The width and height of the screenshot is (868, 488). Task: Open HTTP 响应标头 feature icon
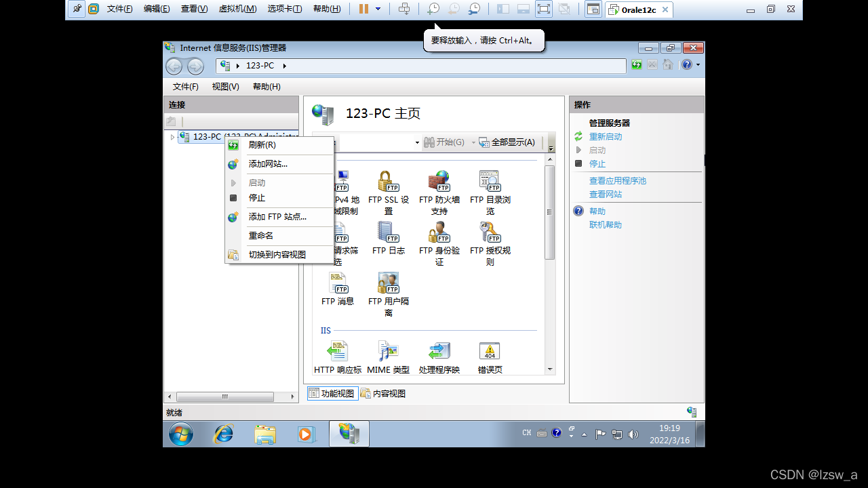(x=338, y=357)
